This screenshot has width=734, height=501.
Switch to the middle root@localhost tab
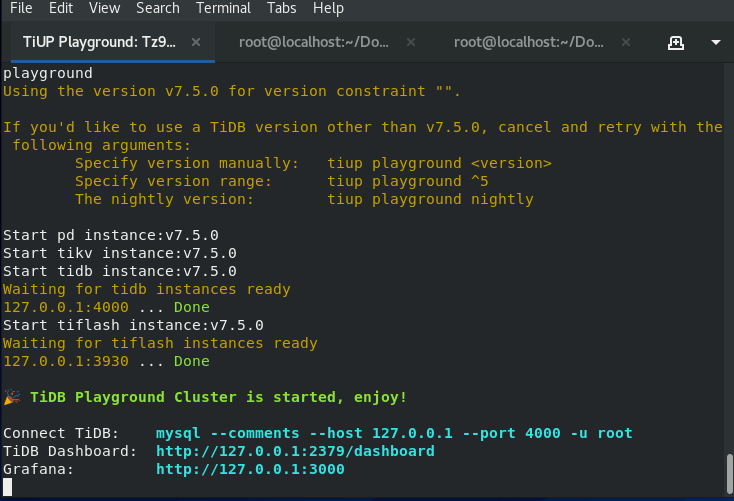(x=314, y=42)
